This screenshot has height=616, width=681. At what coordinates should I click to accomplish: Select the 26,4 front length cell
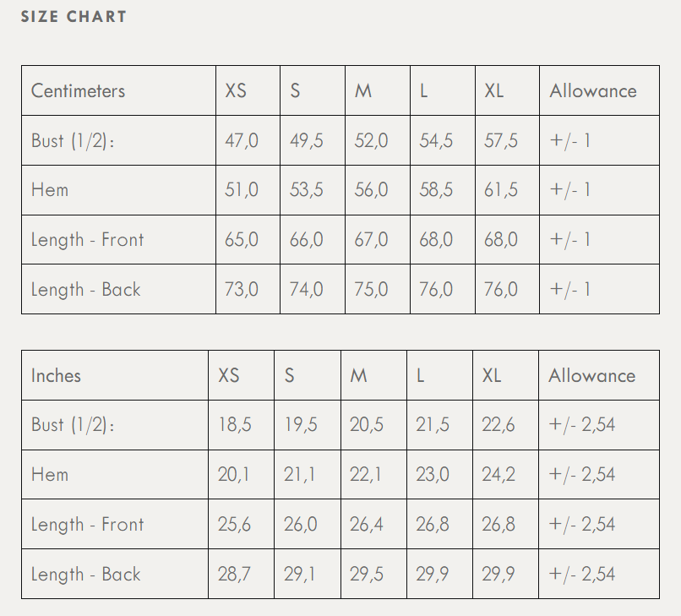(x=367, y=524)
